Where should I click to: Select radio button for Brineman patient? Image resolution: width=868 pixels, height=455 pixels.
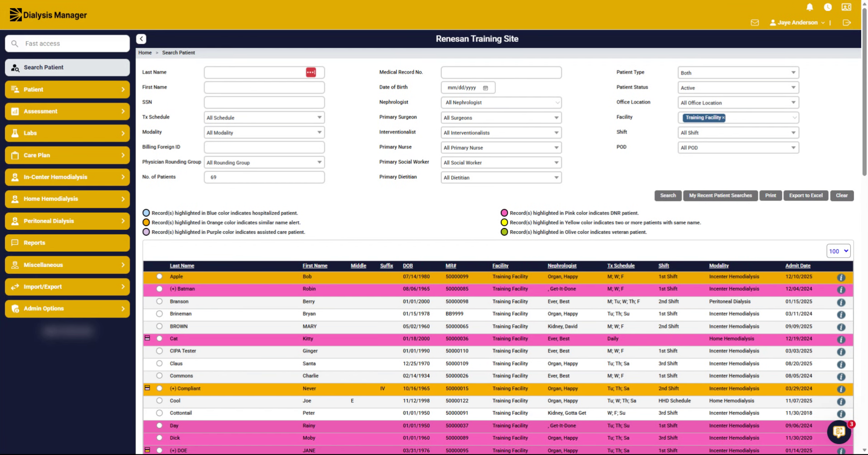[159, 314]
